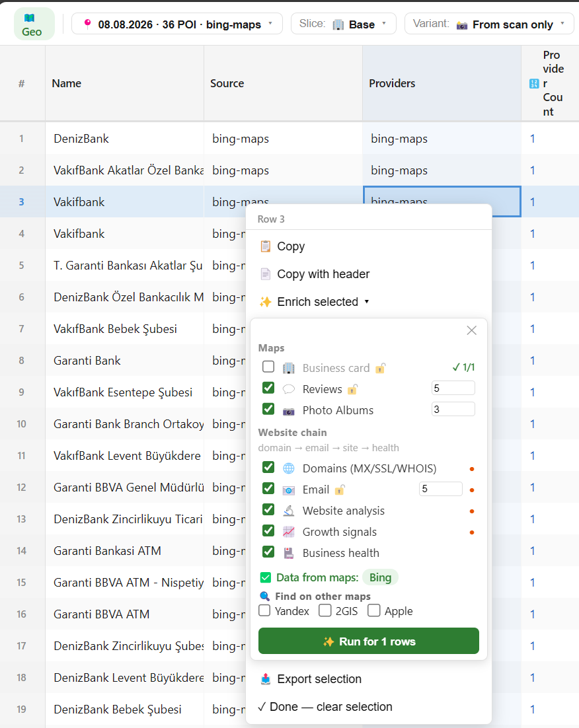Choose Done — clear selection
The image size is (579, 728).
pyautogui.click(x=369, y=707)
